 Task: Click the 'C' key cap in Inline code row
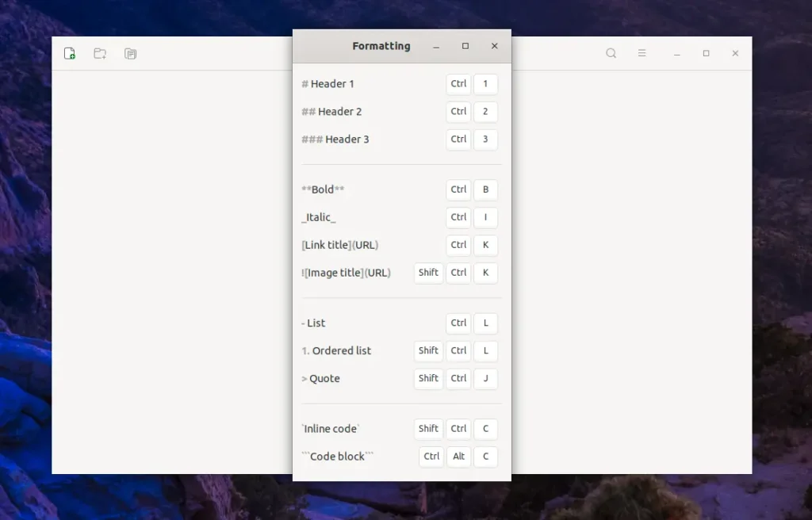[485, 429]
